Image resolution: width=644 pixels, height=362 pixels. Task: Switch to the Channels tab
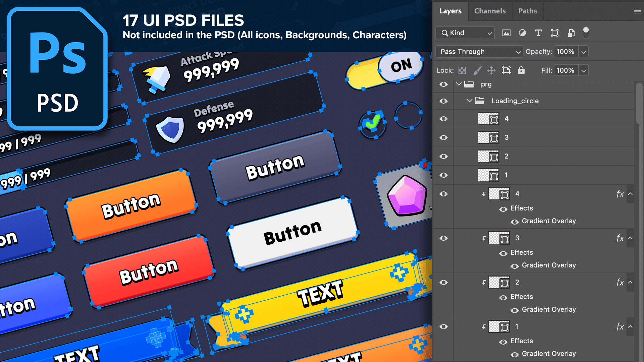pyautogui.click(x=490, y=11)
